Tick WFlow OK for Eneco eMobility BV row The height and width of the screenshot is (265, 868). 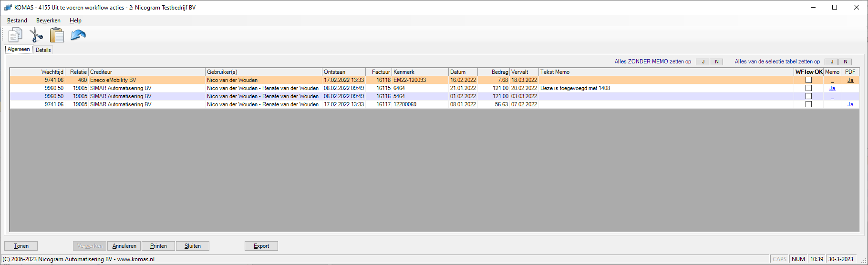click(808, 80)
